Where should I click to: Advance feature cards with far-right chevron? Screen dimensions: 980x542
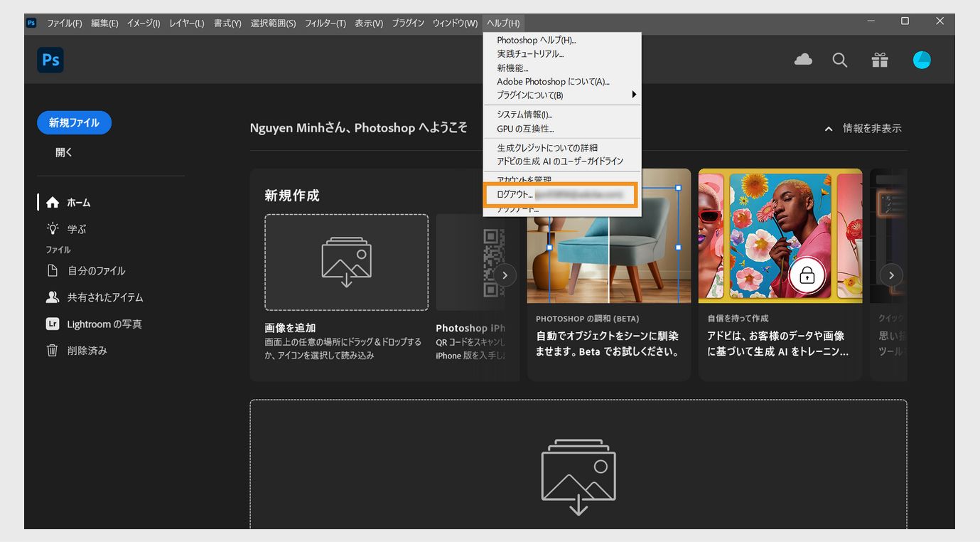click(x=891, y=275)
